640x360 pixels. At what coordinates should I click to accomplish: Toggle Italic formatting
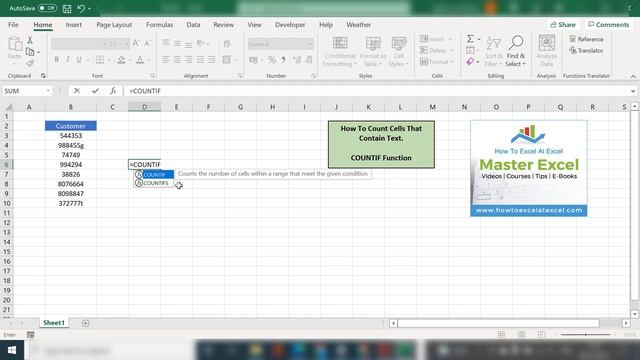[x=68, y=60]
